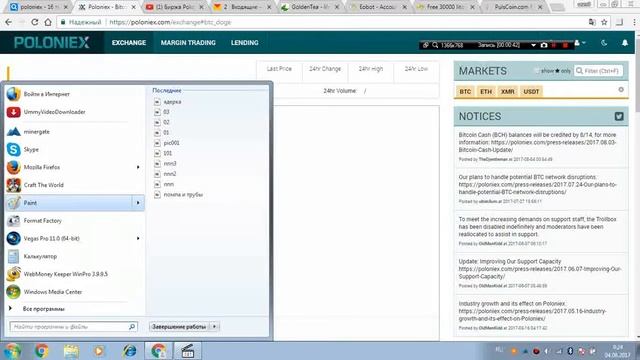Viewport: 640px width, 360px height.
Task: Toggle show starred only checkbox in Markets
Action: coord(537,71)
